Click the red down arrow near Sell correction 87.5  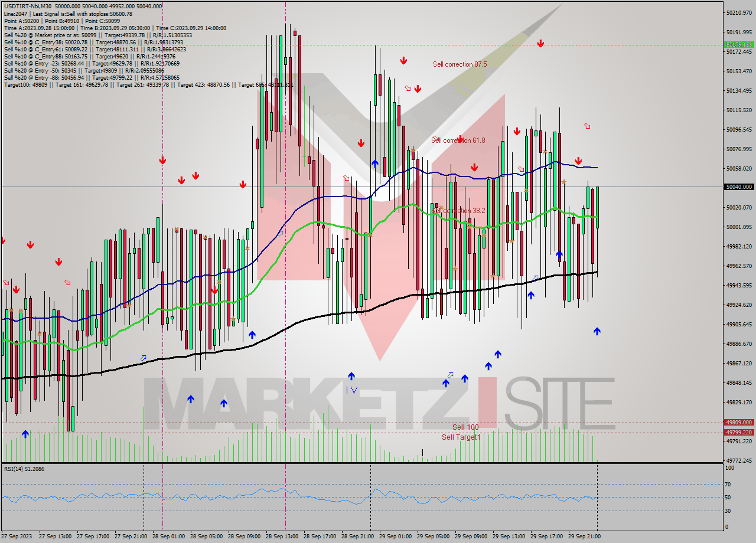tap(404, 60)
